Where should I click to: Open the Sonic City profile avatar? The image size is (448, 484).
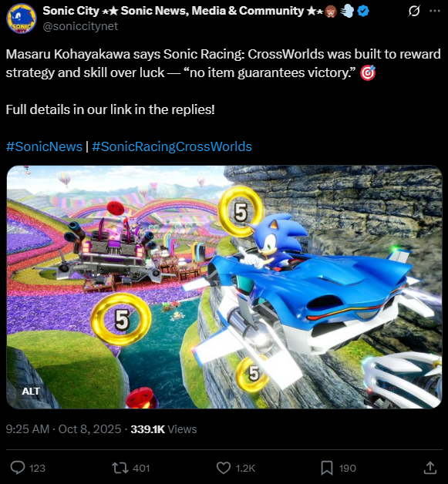22,19
